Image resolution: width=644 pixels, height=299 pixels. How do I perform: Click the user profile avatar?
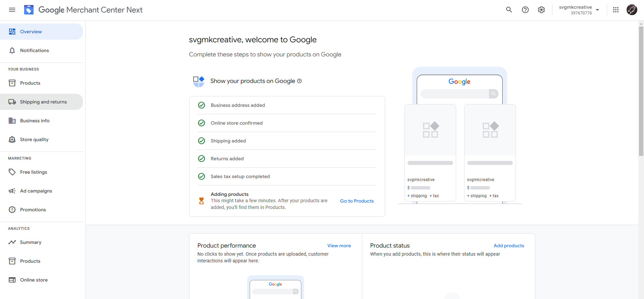[632, 10]
